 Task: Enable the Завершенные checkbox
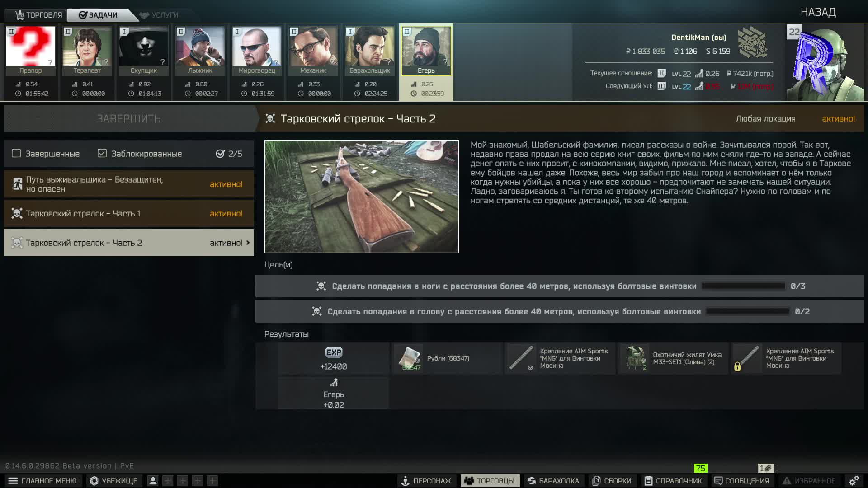click(16, 154)
